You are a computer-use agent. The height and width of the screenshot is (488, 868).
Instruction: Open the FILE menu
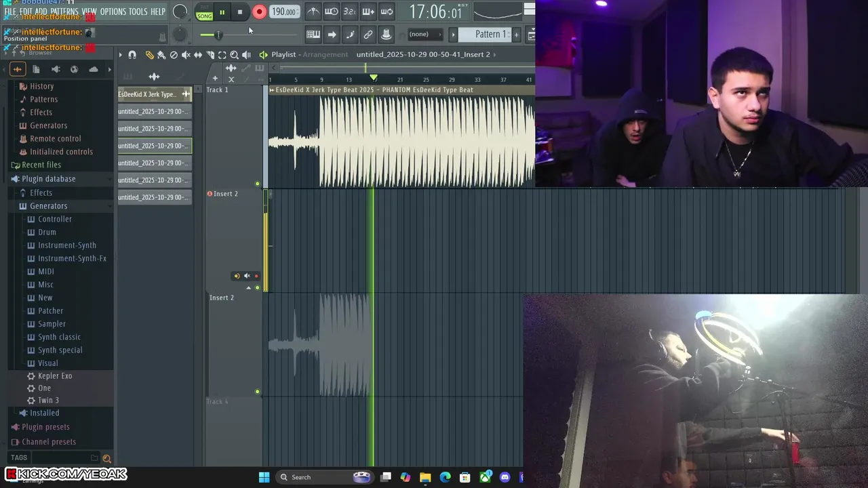click(10, 12)
